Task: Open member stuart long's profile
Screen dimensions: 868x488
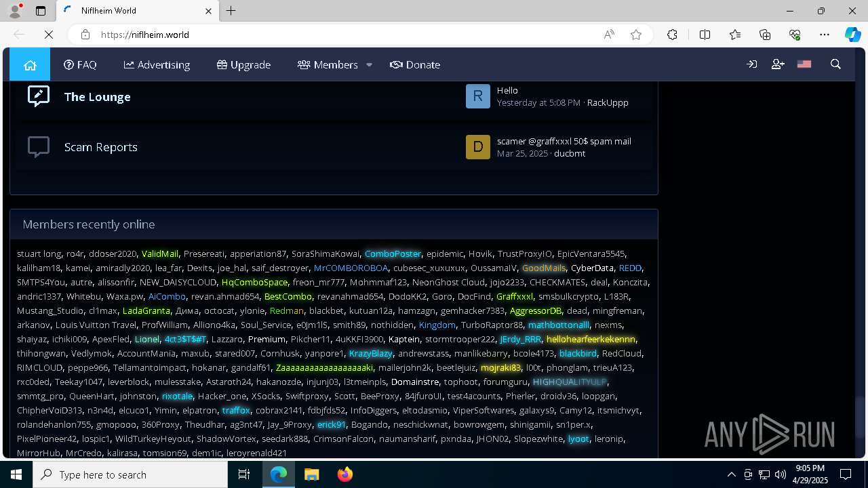Action: click(39, 253)
